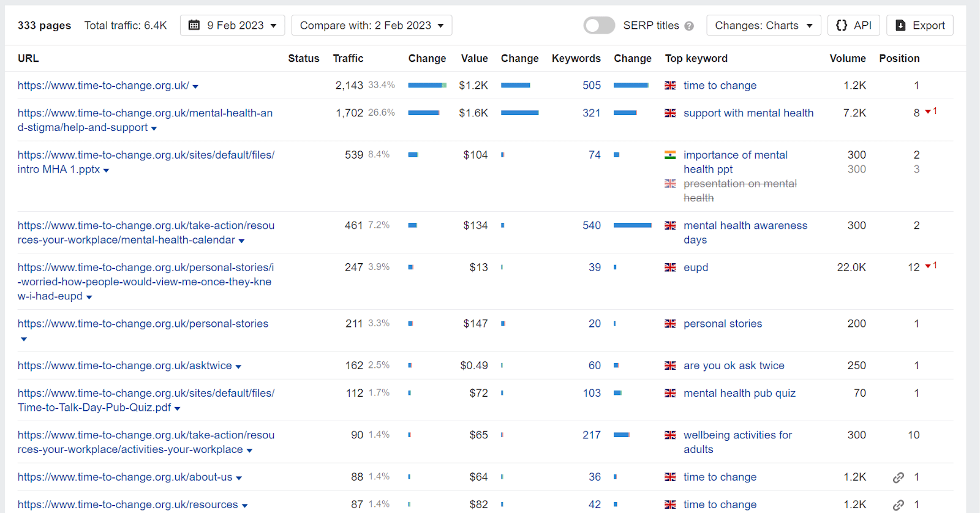Expand the mental-health-calendar dropdown arrow
The width and height of the screenshot is (980, 513).
(x=241, y=241)
